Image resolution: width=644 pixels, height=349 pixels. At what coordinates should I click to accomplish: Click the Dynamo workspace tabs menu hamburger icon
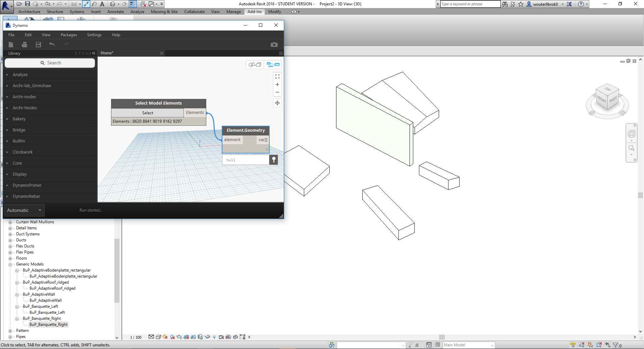click(281, 53)
